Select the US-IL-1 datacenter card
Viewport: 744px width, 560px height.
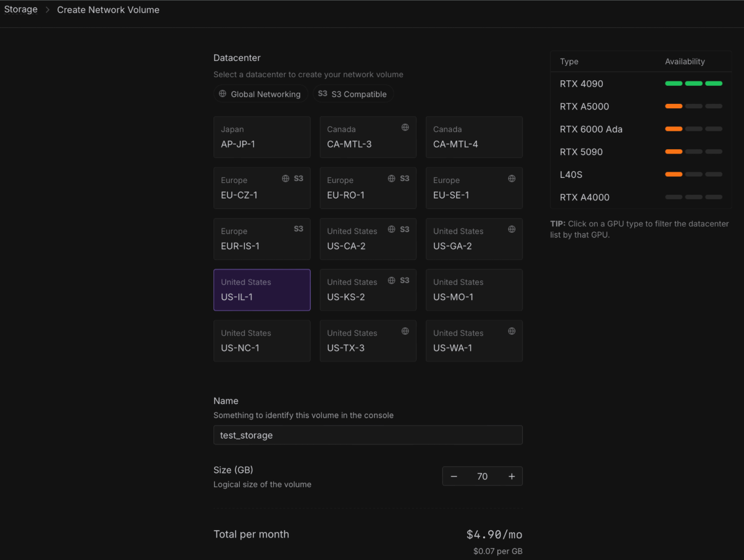261,290
